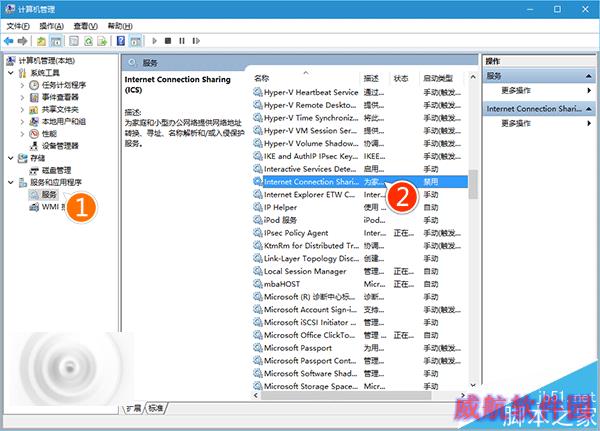Image resolution: width=600 pixels, height=431 pixels.
Task: Select the Hyper-V Time Synchroniz... service
Action: (360, 118)
